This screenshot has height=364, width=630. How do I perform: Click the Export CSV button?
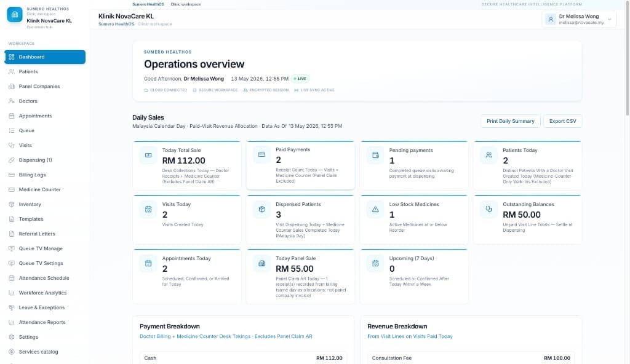(x=562, y=121)
